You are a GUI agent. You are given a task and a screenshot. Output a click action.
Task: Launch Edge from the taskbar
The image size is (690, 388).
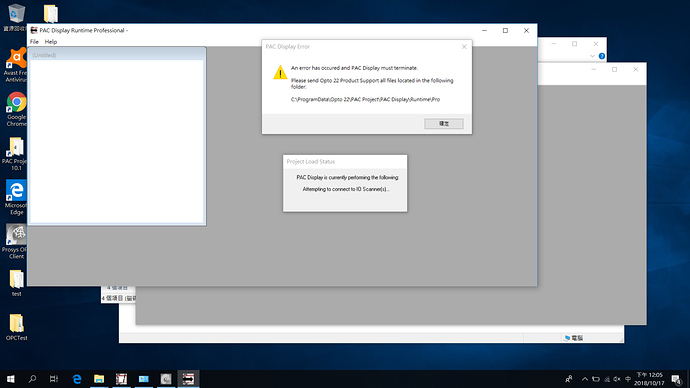pos(77,379)
